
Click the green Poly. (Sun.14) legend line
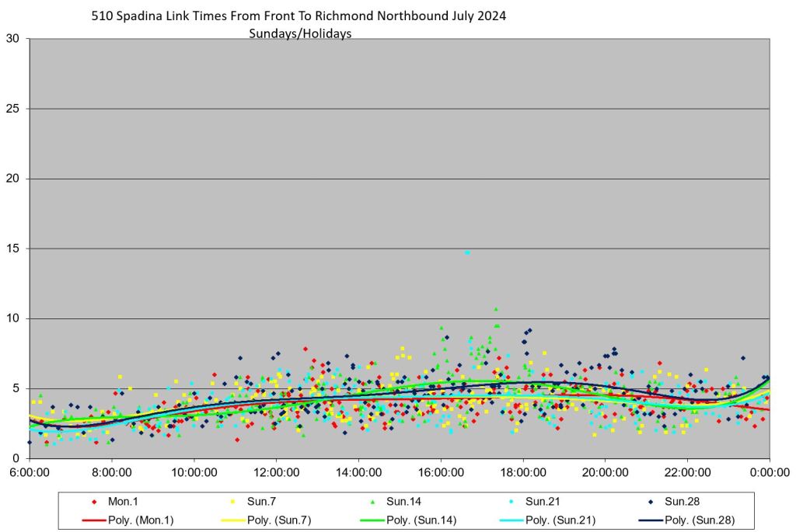tap(374, 520)
